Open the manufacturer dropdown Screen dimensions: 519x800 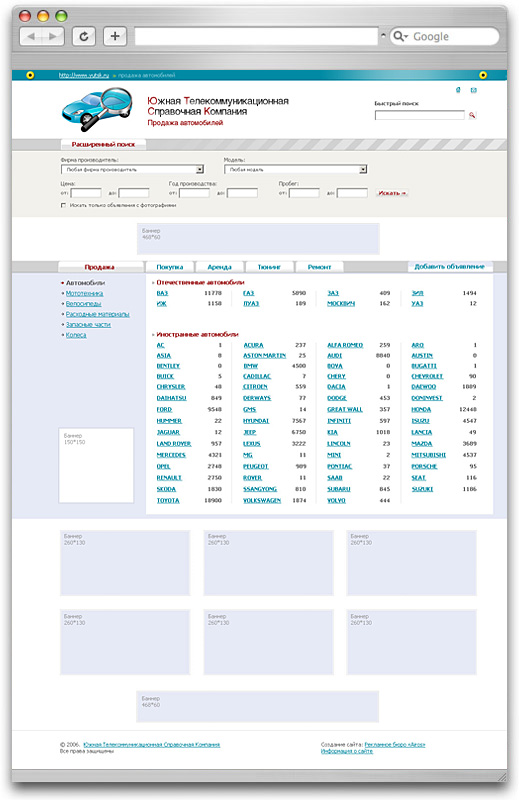click(x=132, y=169)
